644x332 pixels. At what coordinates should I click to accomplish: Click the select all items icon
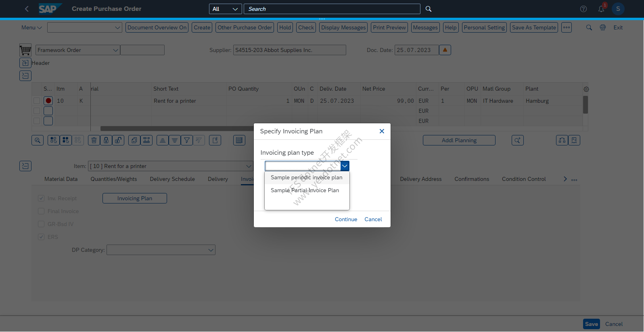click(54, 140)
